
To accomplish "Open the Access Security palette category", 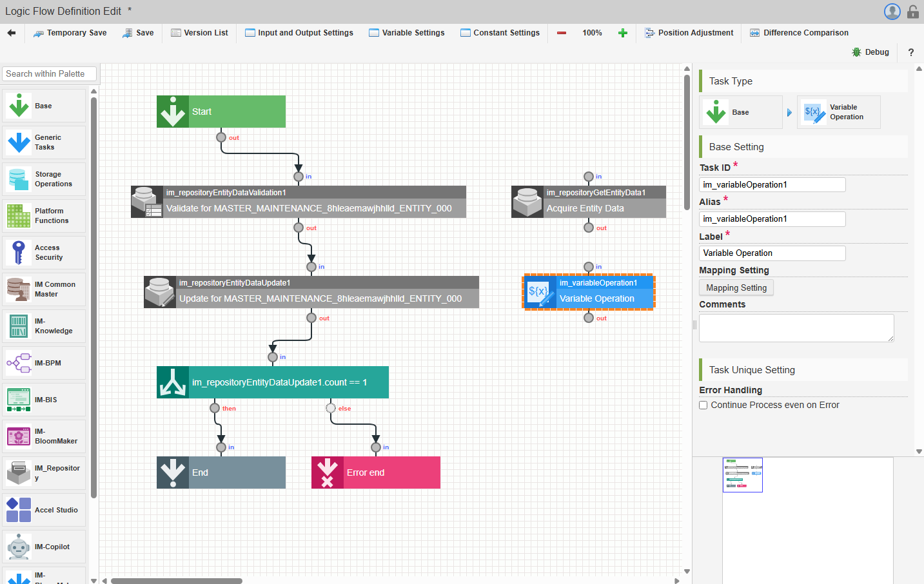I will coord(44,253).
